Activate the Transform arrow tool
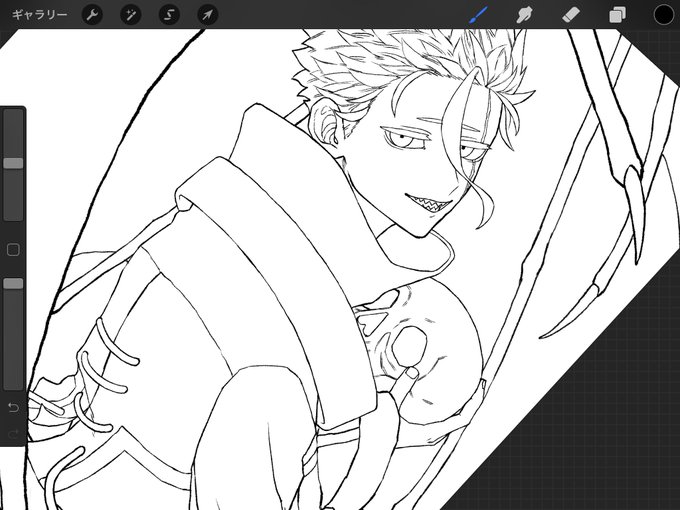Screen dimensions: 680x510 [208, 15]
